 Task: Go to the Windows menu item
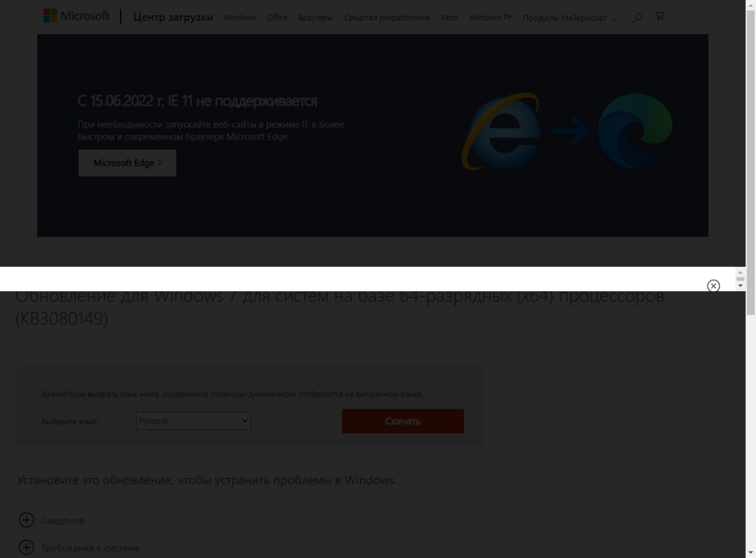click(x=239, y=18)
